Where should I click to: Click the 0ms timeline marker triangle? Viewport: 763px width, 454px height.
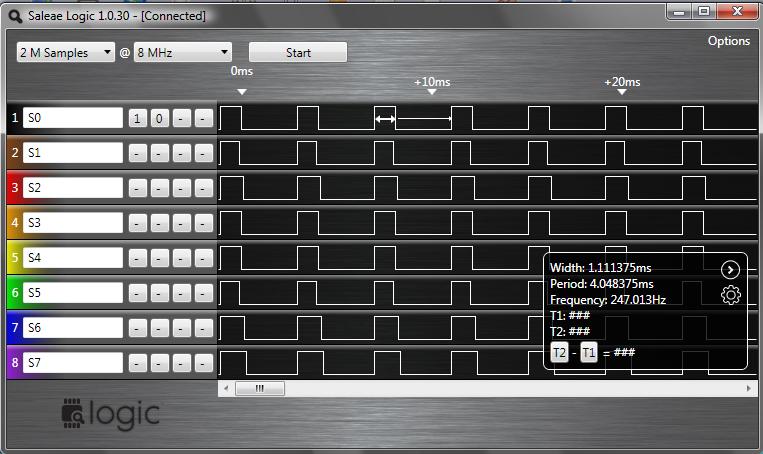pos(241,91)
